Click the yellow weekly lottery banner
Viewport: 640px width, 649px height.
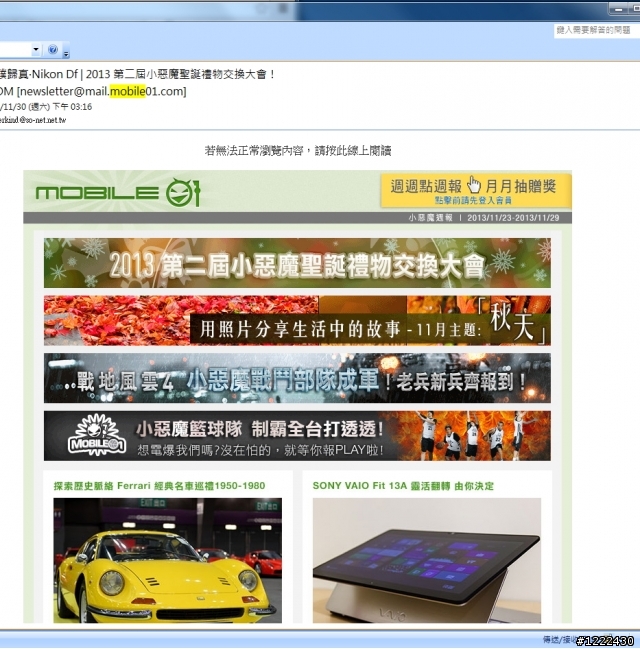[x=476, y=191]
